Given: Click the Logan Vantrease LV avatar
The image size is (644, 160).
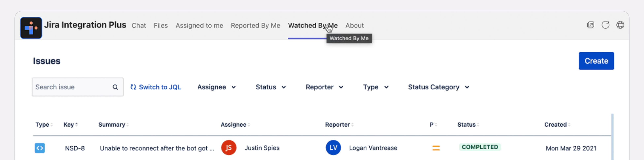Looking at the screenshot, I should pyautogui.click(x=333, y=148).
